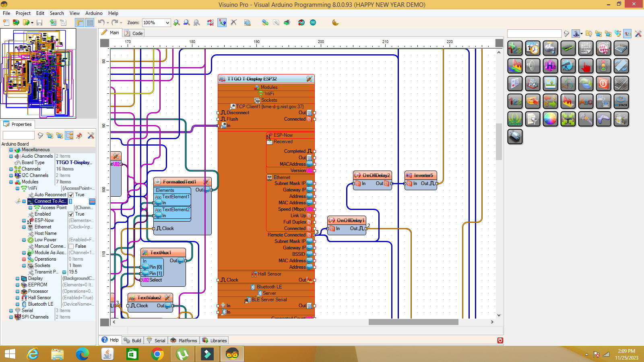Click the Zoom In magnifier icon
Screen dimensions: 644x362
point(176,23)
